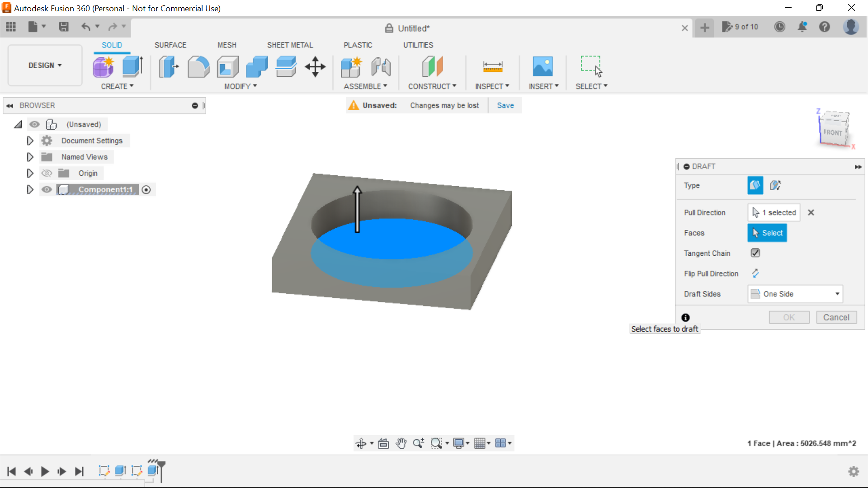Expand the Origin tree item
The height and width of the screenshot is (488, 868).
pyautogui.click(x=30, y=173)
